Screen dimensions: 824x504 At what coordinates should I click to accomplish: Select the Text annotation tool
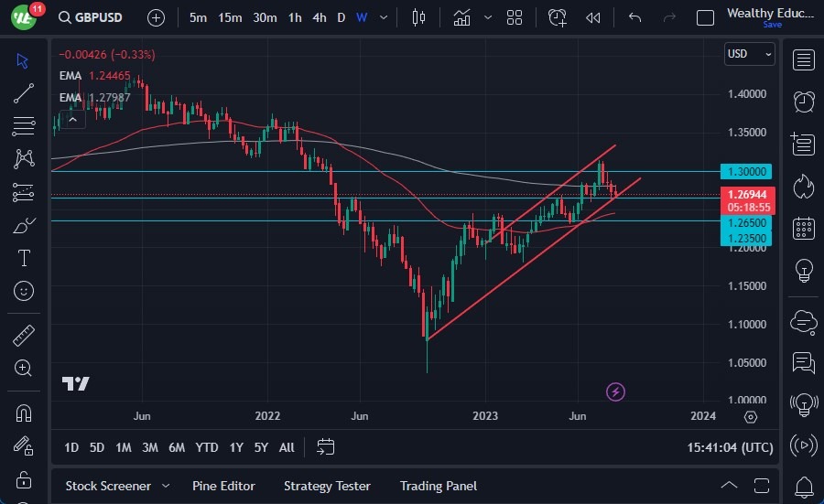(24, 259)
